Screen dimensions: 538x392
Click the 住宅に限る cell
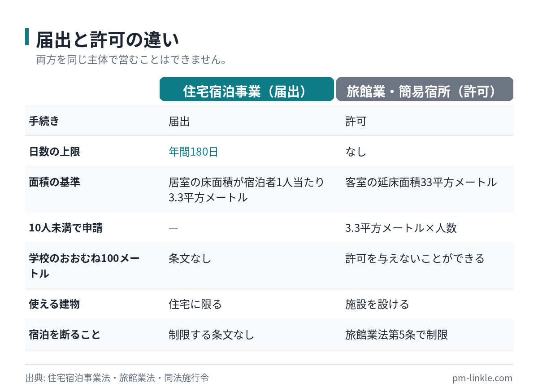[x=195, y=304]
